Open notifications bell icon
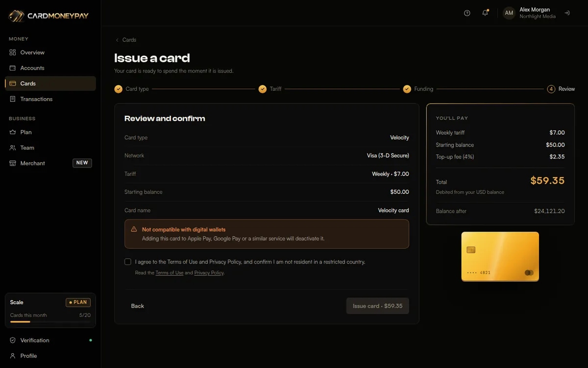Screen dimensions: 588x368 coord(485,13)
